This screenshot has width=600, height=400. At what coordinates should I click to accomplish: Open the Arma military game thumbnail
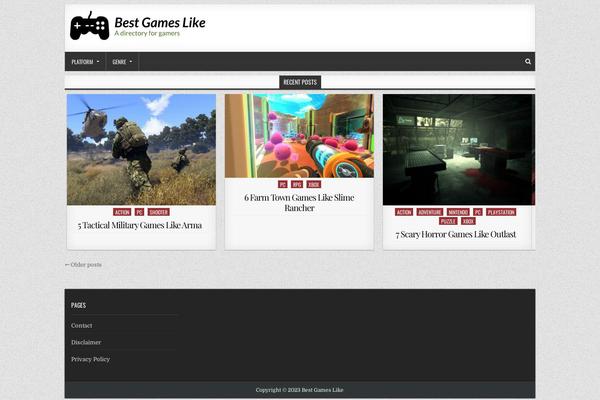click(141, 150)
